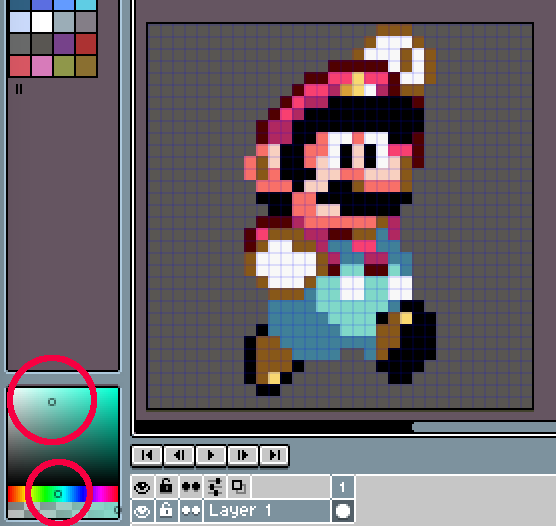556x526 pixels.
Task: Jump to the first frame button
Action: pos(147,455)
